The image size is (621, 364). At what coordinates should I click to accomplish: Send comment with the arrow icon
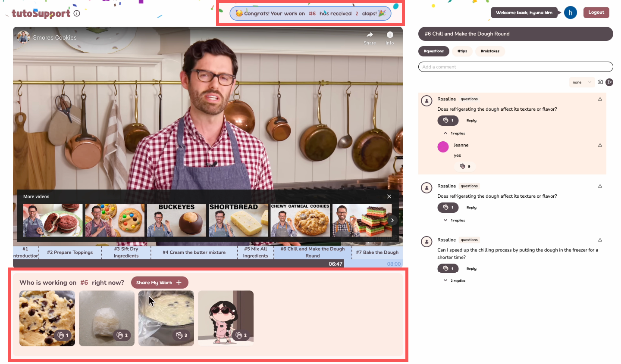click(x=609, y=82)
